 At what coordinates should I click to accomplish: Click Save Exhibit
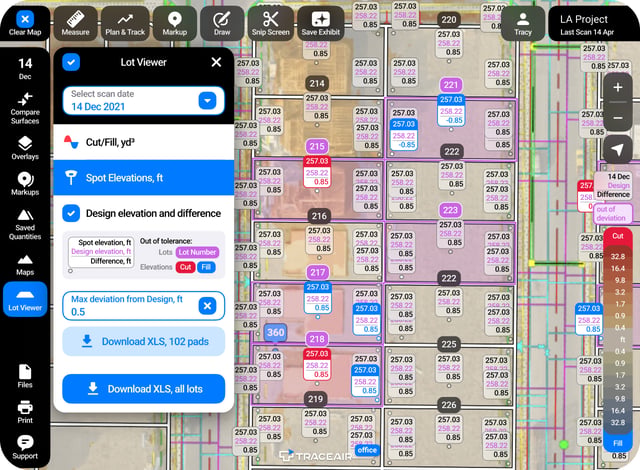320,24
